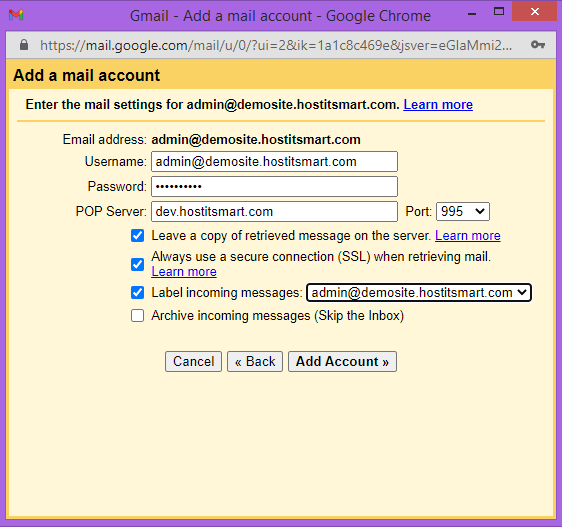Open Learn more link about leaving a copy
The image size is (562, 527).
(x=468, y=236)
